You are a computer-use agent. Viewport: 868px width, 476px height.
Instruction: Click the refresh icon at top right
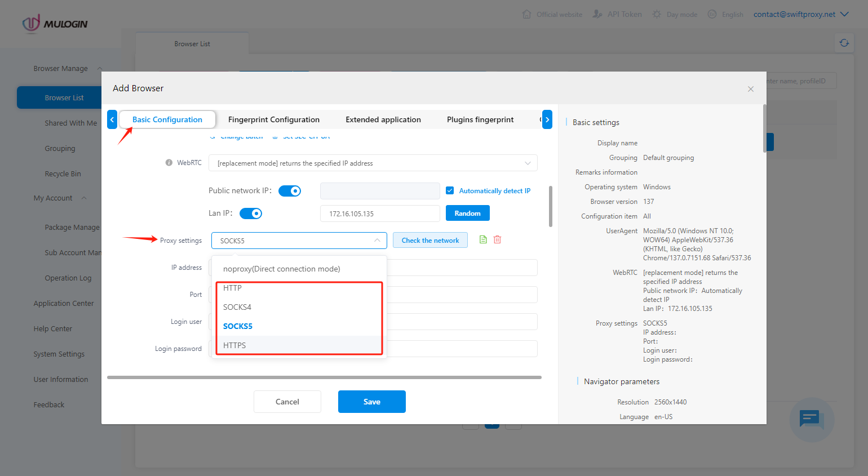(x=844, y=43)
